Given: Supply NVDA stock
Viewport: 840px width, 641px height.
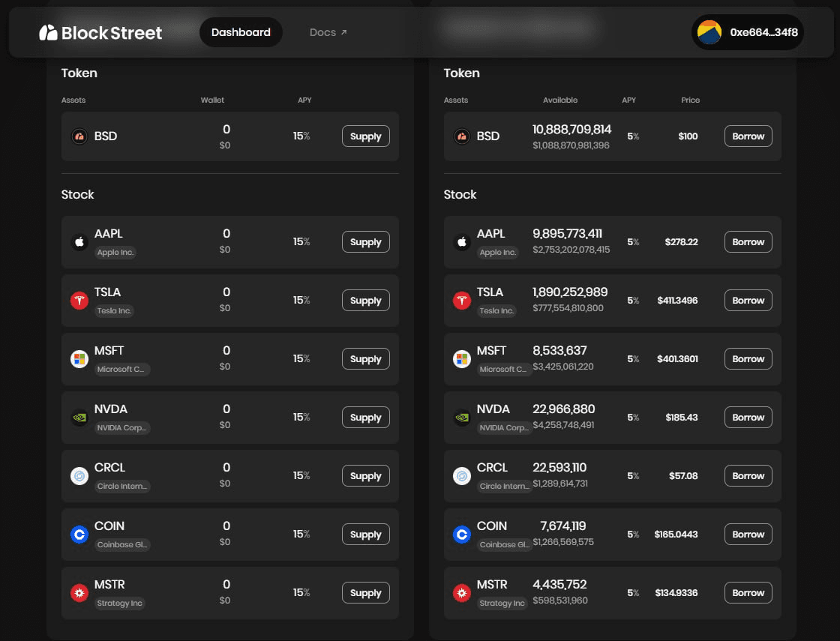Looking at the screenshot, I should pyautogui.click(x=366, y=417).
